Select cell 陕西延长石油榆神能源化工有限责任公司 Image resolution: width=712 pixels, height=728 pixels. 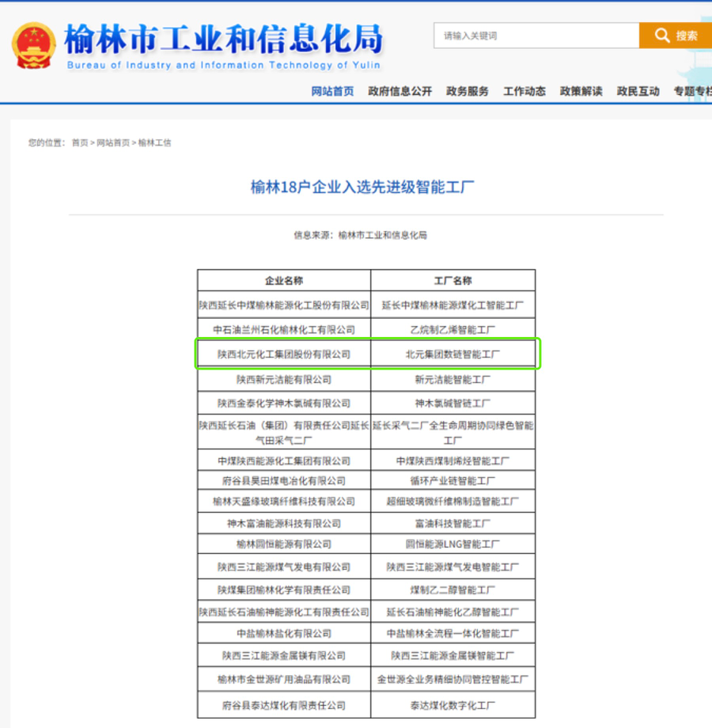pyautogui.click(x=284, y=612)
